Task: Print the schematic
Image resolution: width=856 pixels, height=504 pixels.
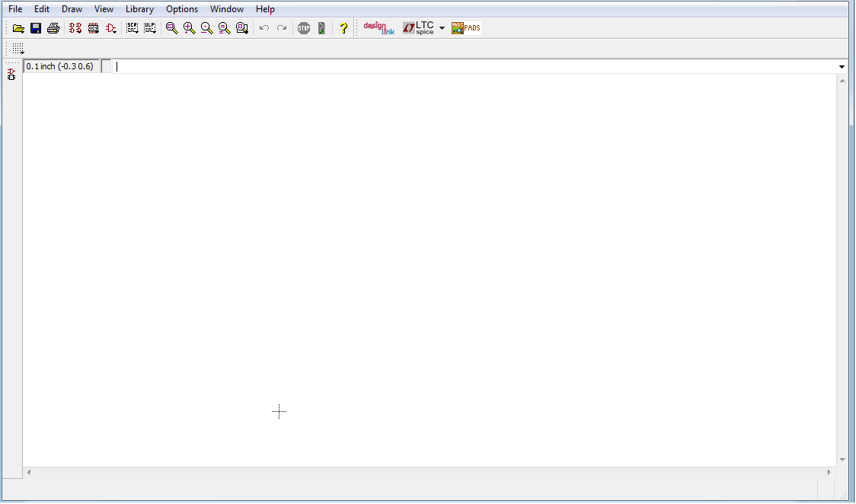Action: [53, 27]
